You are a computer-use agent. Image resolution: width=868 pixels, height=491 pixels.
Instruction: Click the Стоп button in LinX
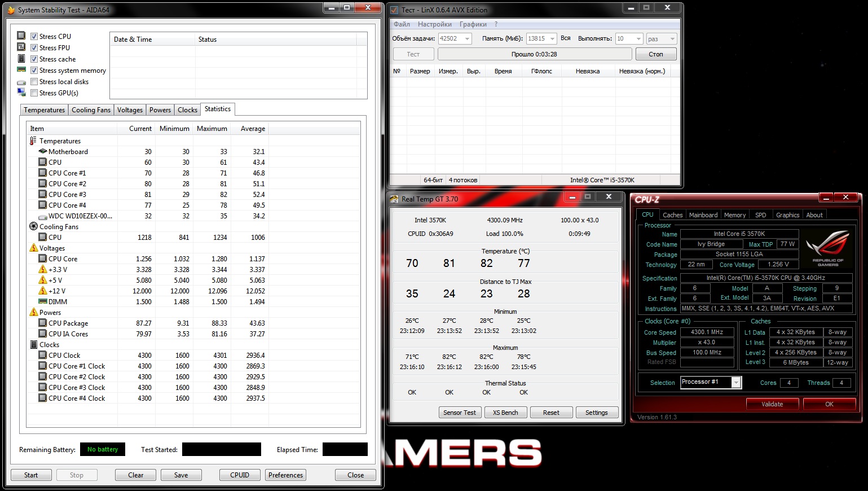click(x=656, y=54)
